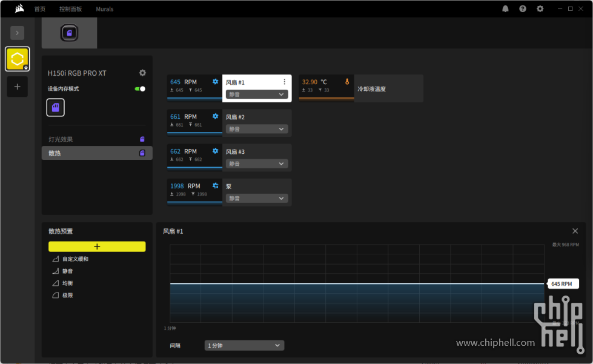This screenshot has width=593, height=364.
Task: Click curve icon next to 自定义缓和
Action: pyautogui.click(x=56, y=259)
